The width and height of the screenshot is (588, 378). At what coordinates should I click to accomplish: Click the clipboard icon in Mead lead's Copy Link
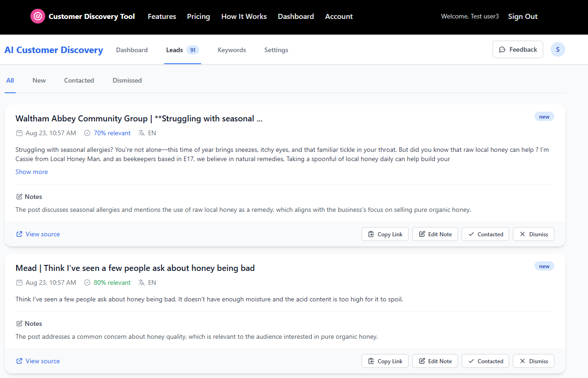(371, 361)
